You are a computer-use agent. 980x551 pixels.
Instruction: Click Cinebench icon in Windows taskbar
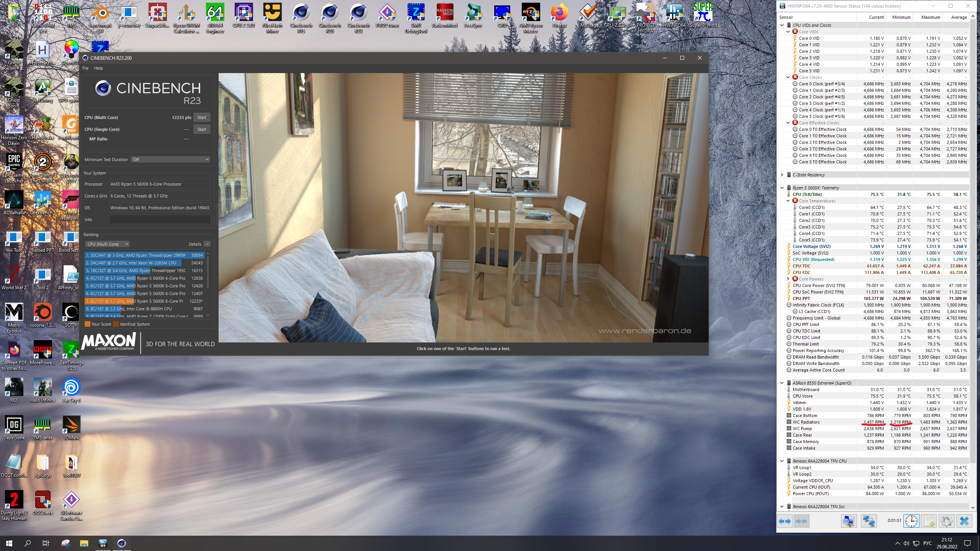[x=121, y=543]
